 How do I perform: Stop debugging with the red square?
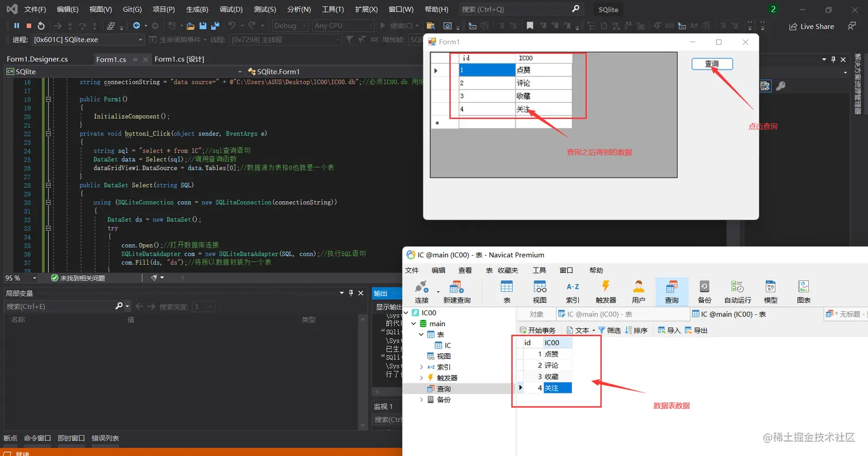pos(29,26)
